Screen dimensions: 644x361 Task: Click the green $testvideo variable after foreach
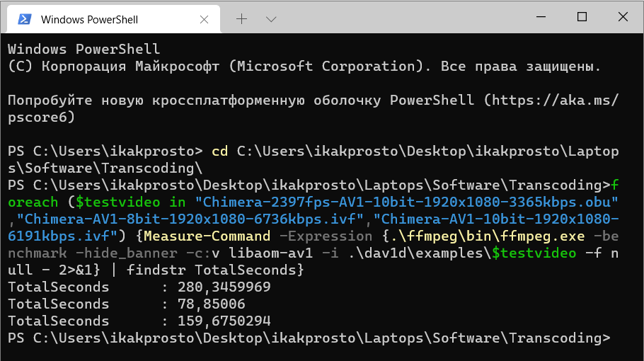tap(118, 202)
